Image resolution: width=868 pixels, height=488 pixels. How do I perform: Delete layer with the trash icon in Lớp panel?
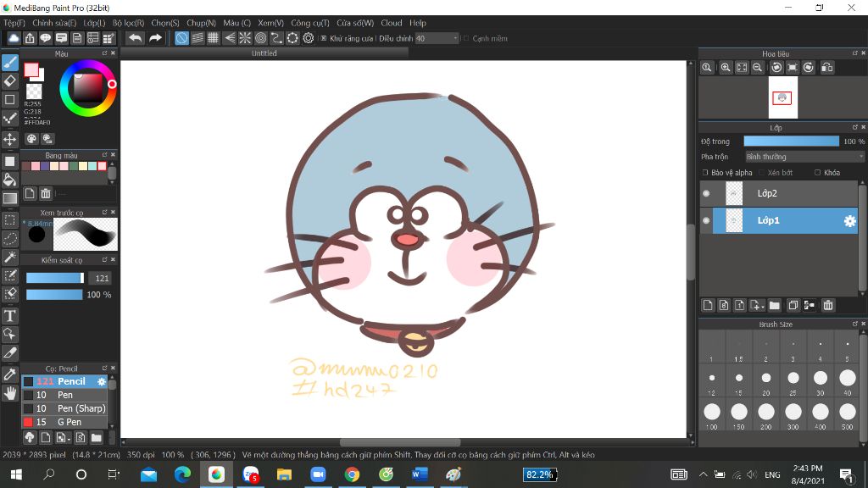(x=828, y=305)
